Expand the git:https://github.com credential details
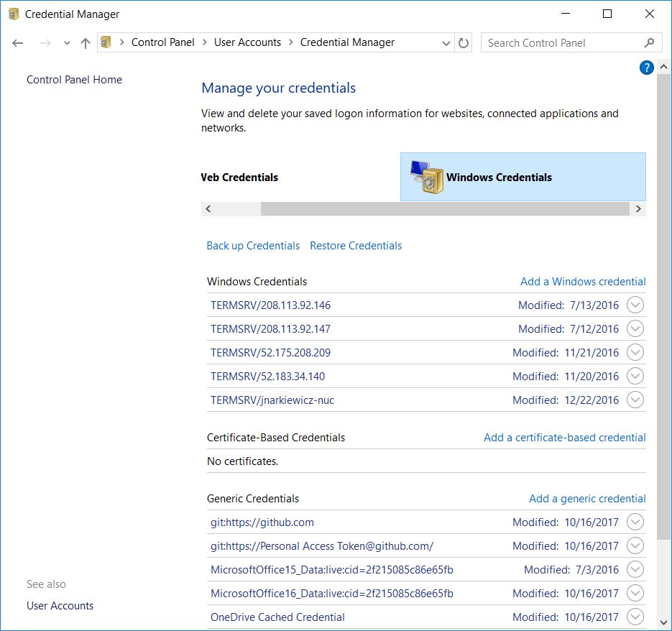 [635, 522]
